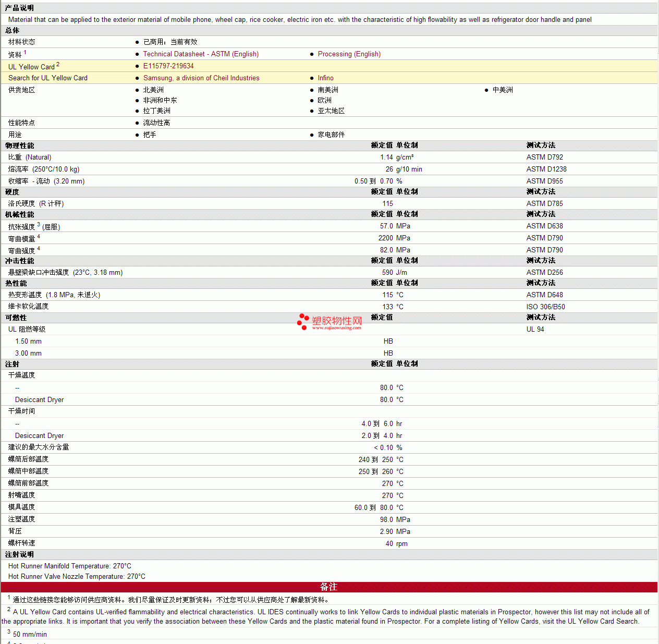The width and height of the screenshot is (659, 644).
Task: Click the region entry 南美洲
Action: click(x=328, y=90)
